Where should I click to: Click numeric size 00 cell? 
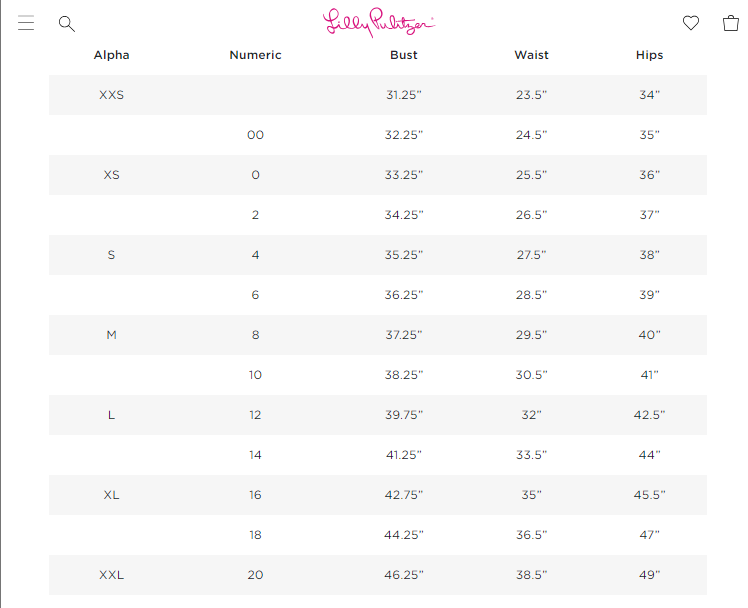255,135
